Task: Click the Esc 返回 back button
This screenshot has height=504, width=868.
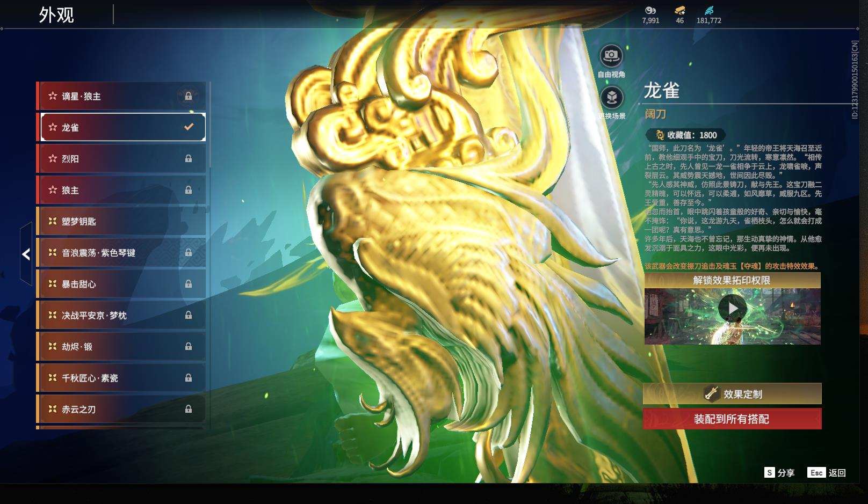Action: coord(827,472)
